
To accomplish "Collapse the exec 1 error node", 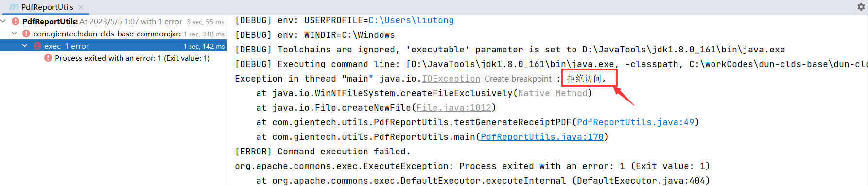I will point(25,46).
